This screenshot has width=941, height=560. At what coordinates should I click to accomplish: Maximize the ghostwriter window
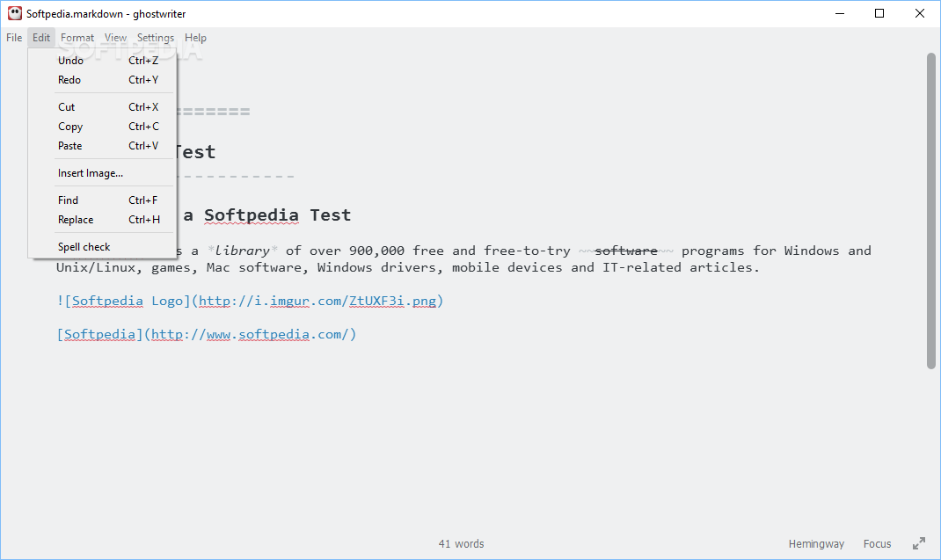(x=879, y=13)
